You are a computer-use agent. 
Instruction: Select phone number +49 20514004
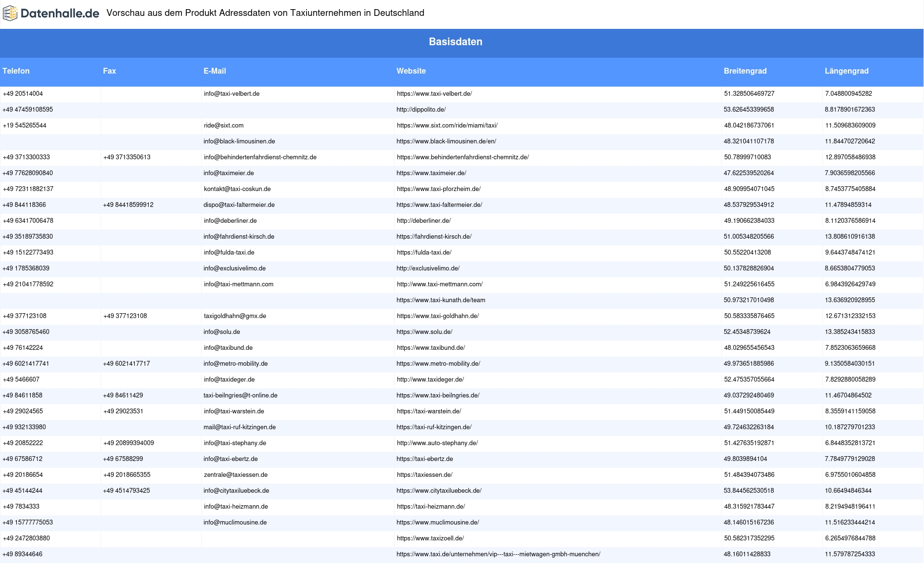[x=23, y=94]
